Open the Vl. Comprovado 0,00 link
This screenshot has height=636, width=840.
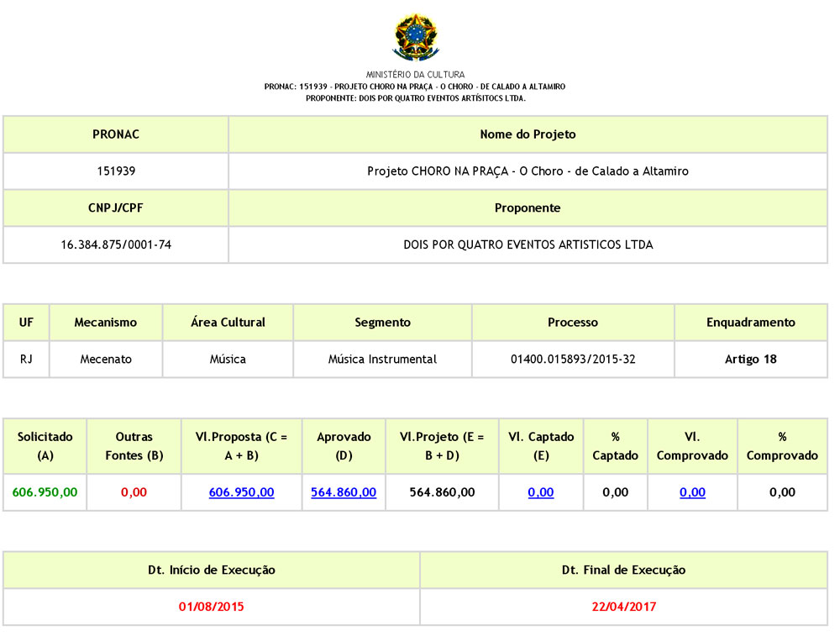point(692,491)
